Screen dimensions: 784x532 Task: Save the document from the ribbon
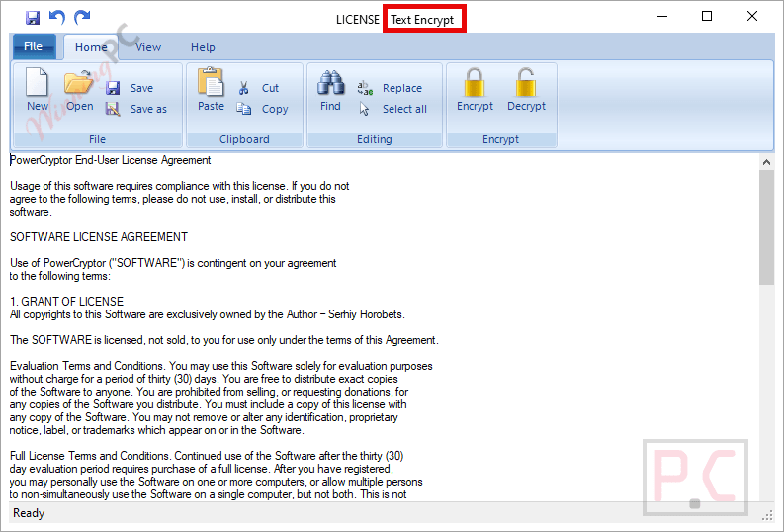[130, 88]
